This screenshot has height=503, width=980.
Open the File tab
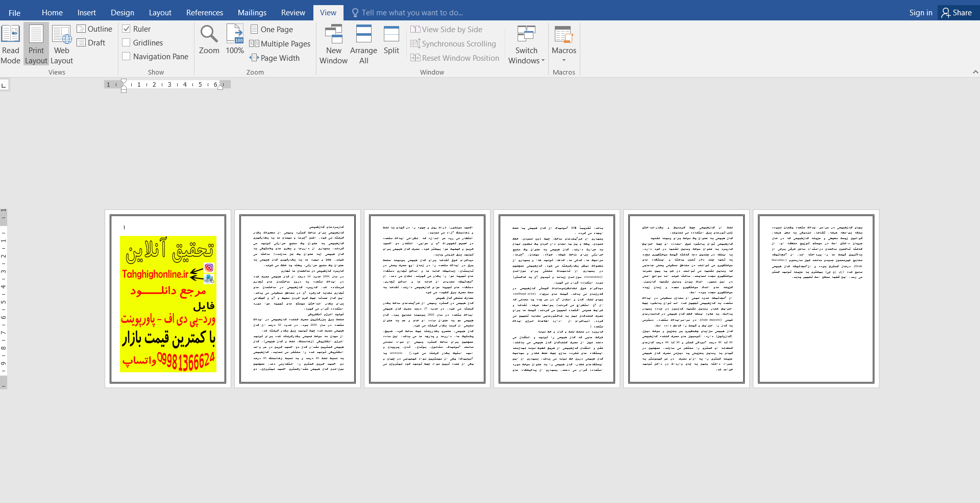(x=15, y=12)
